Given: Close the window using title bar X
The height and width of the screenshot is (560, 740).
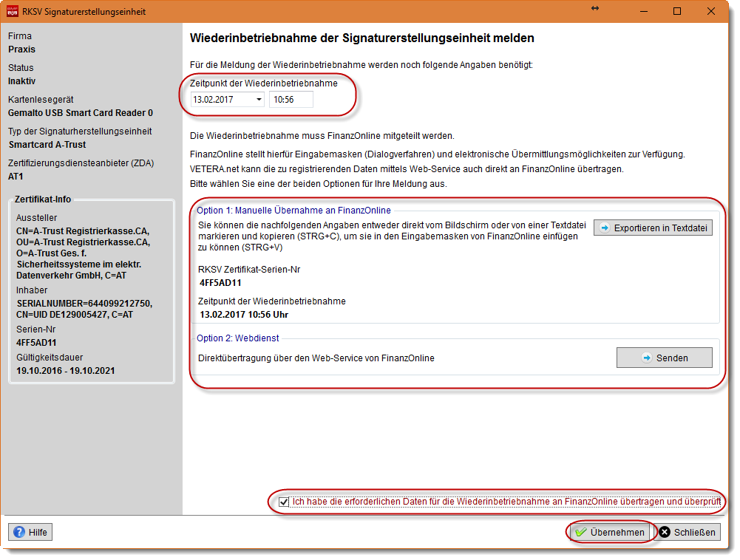Looking at the screenshot, I should point(711,12).
